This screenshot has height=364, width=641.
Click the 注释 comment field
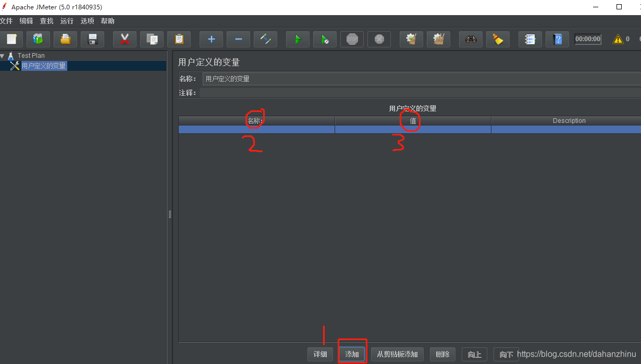(420, 93)
